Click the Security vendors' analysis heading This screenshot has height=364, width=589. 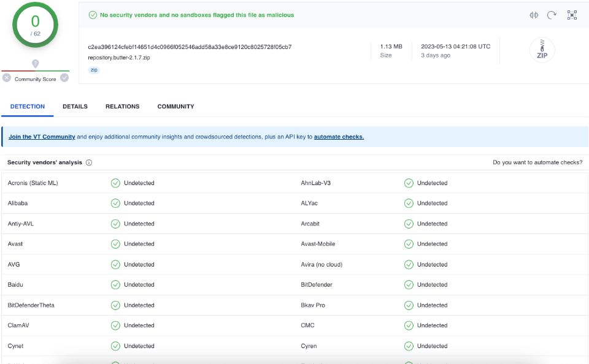pyautogui.click(x=45, y=162)
